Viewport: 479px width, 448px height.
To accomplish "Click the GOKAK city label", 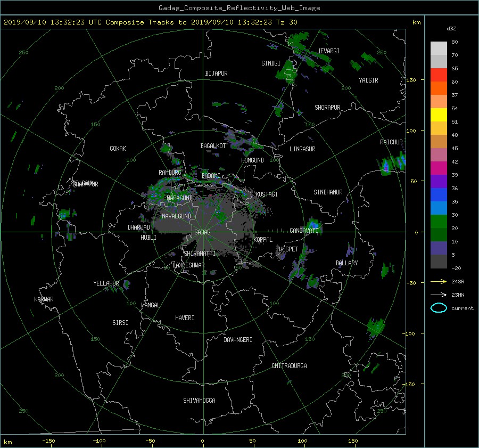I will coord(118,148).
